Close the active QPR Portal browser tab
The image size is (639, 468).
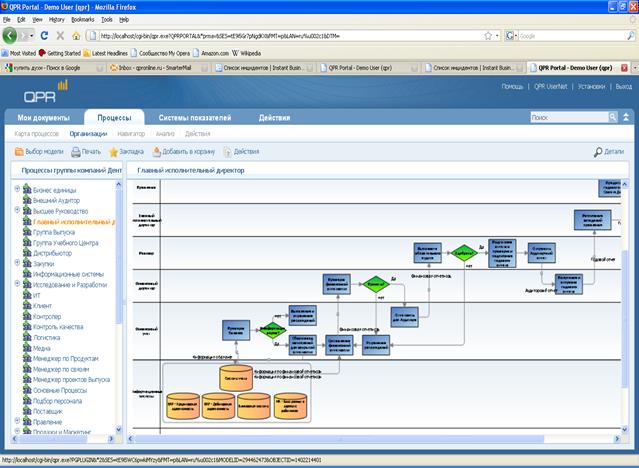coord(624,68)
